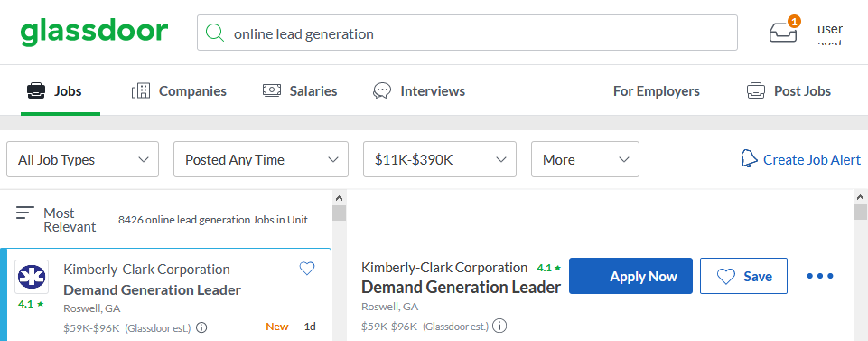
Task: Expand the More filters dropdown
Action: point(585,160)
